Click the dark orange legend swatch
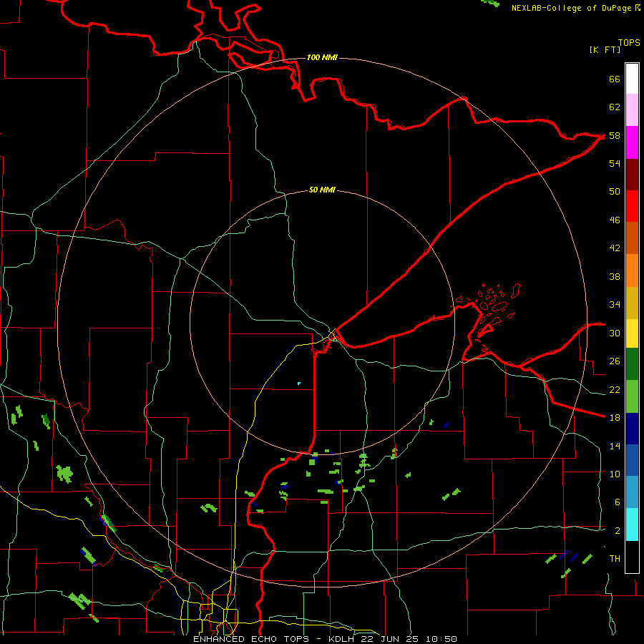The width and height of the screenshot is (644, 644). (x=632, y=238)
